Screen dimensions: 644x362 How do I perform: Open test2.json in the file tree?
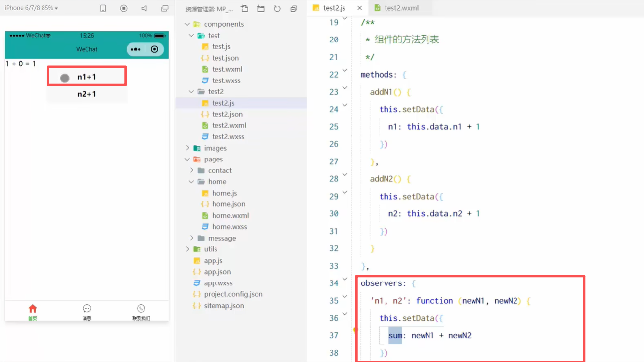tap(227, 114)
